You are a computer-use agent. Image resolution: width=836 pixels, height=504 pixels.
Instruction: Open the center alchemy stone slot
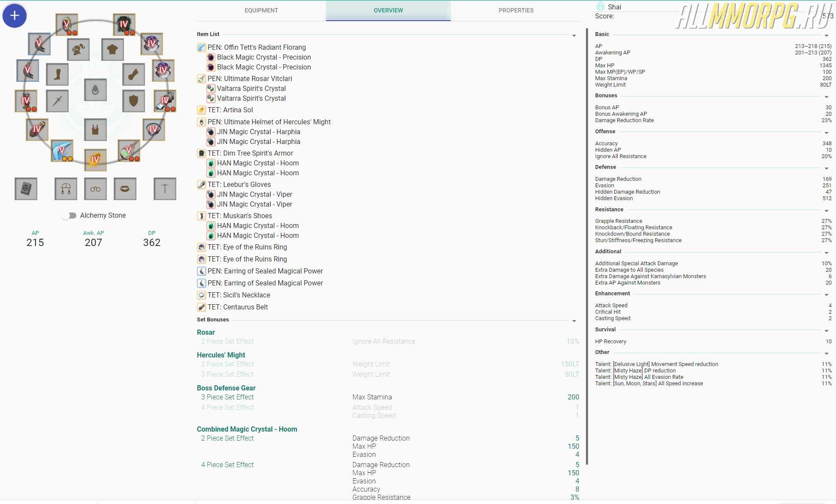pos(95,90)
